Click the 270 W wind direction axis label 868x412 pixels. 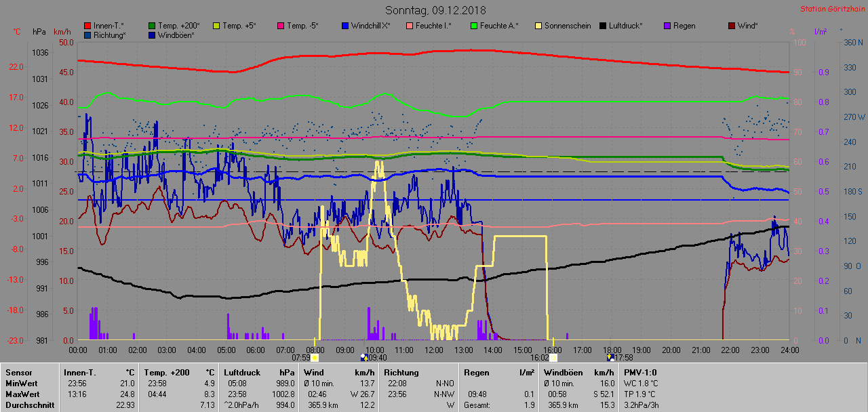[x=854, y=117]
